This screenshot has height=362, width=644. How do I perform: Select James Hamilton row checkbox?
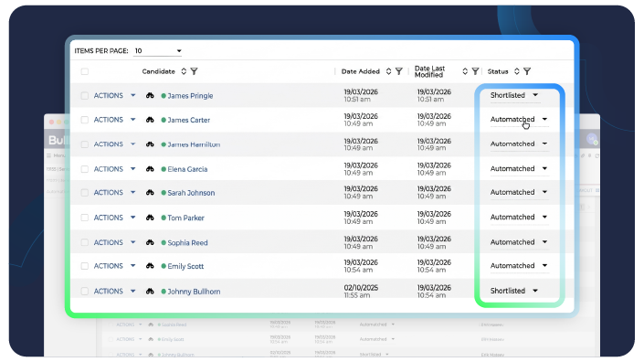point(85,144)
